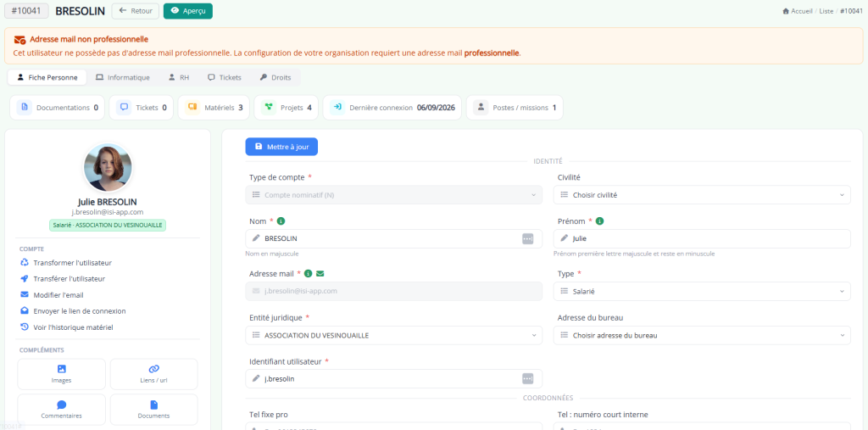This screenshot has width=868, height=430.
Task: Click the ellipsis icon in Nom field
Action: [x=527, y=238]
